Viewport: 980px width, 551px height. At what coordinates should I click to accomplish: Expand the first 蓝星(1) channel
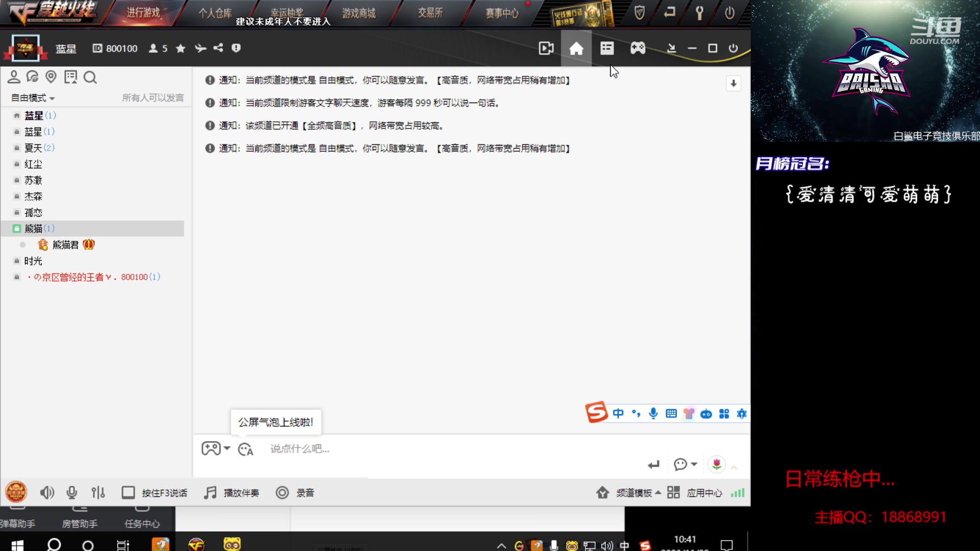click(x=40, y=116)
